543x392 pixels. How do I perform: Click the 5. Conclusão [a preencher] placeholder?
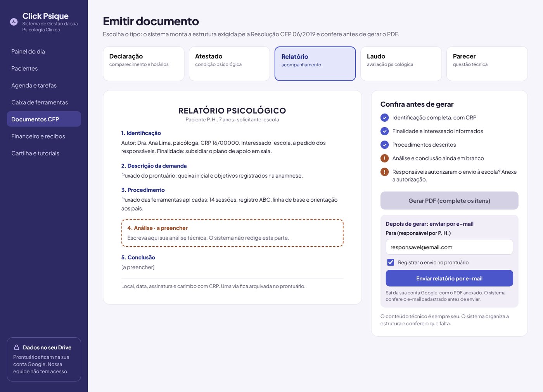[138, 267]
